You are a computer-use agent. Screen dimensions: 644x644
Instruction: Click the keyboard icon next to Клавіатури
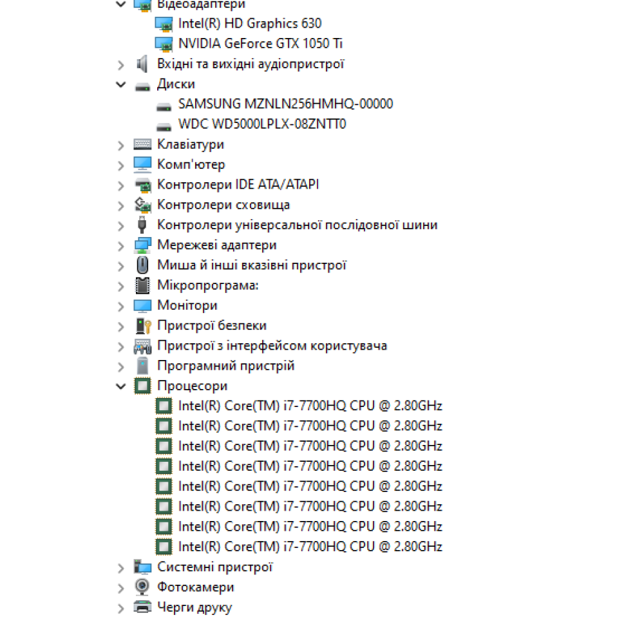[142, 144]
